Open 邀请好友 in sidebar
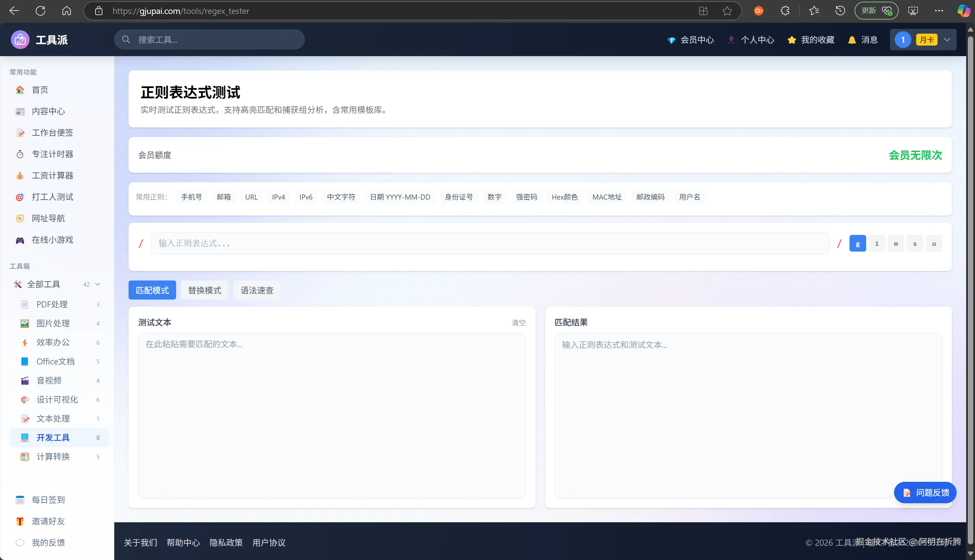 [59, 521]
